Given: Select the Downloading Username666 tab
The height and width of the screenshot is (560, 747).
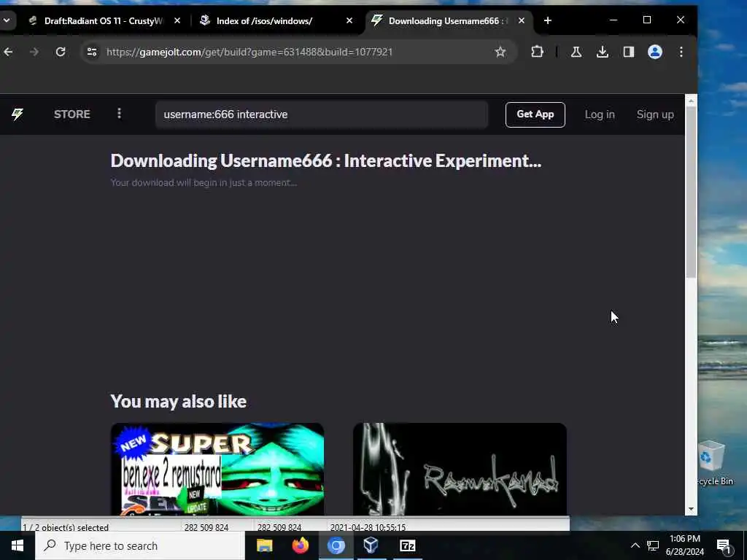Looking at the screenshot, I should pos(448,20).
